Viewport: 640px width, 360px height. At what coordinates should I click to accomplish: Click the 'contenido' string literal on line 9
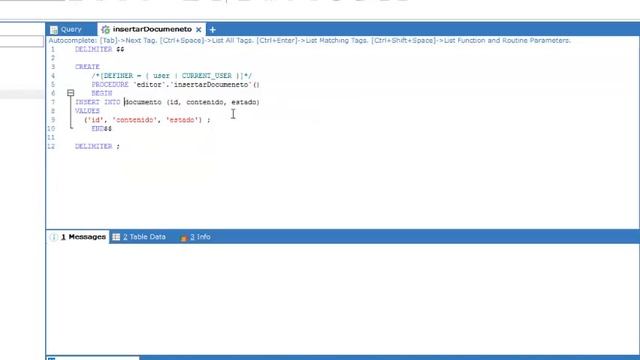click(135, 120)
